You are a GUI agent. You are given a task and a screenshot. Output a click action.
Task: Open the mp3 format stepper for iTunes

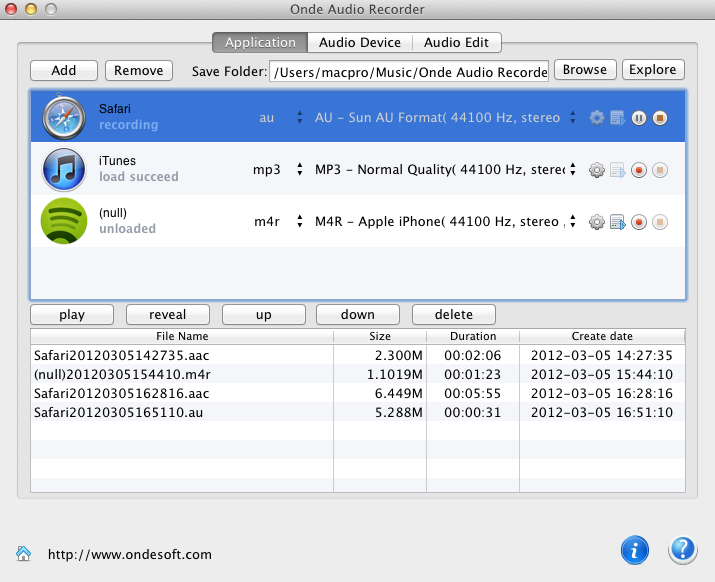coord(300,169)
